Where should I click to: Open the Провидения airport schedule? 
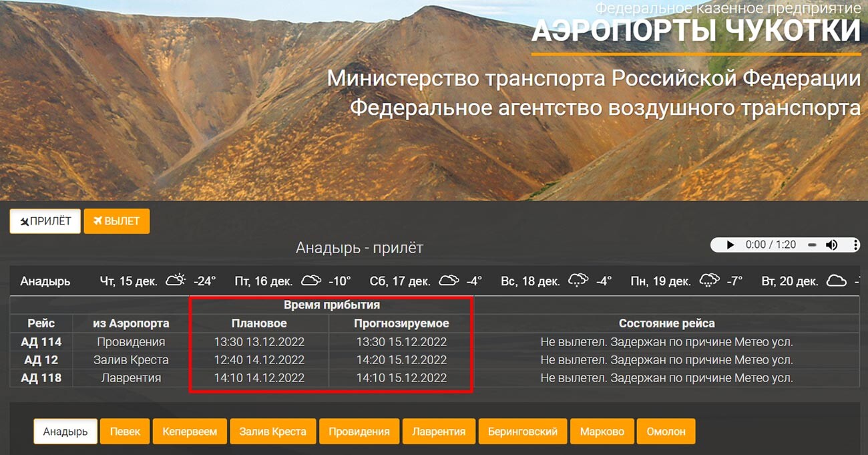359,431
